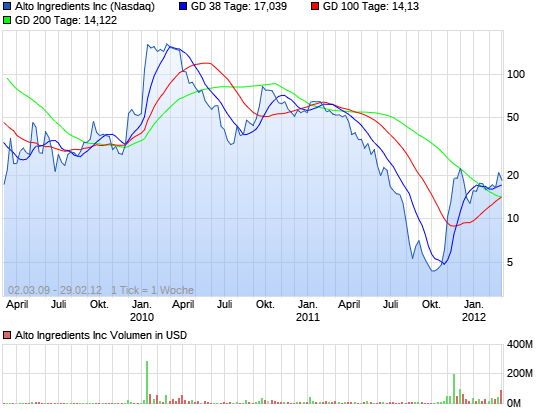Click the 400M volume axis label

[520, 344]
